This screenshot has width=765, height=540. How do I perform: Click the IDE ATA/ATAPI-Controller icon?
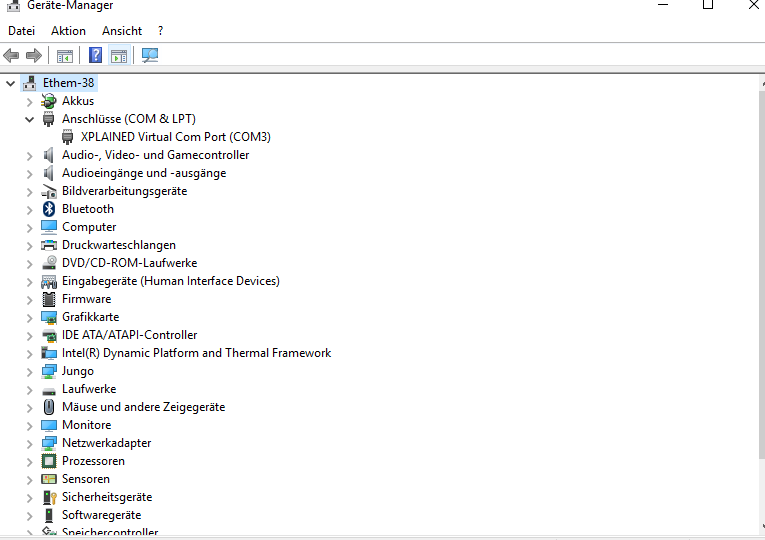(x=49, y=335)
